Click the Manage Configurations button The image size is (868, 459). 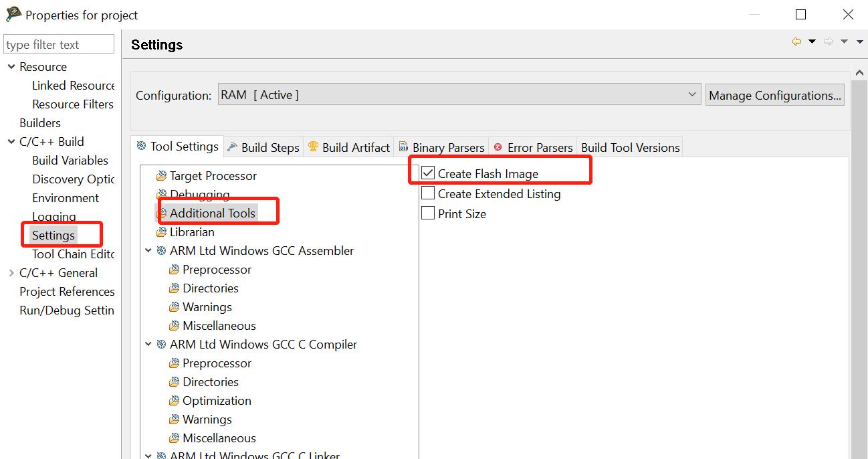[774, 94]
